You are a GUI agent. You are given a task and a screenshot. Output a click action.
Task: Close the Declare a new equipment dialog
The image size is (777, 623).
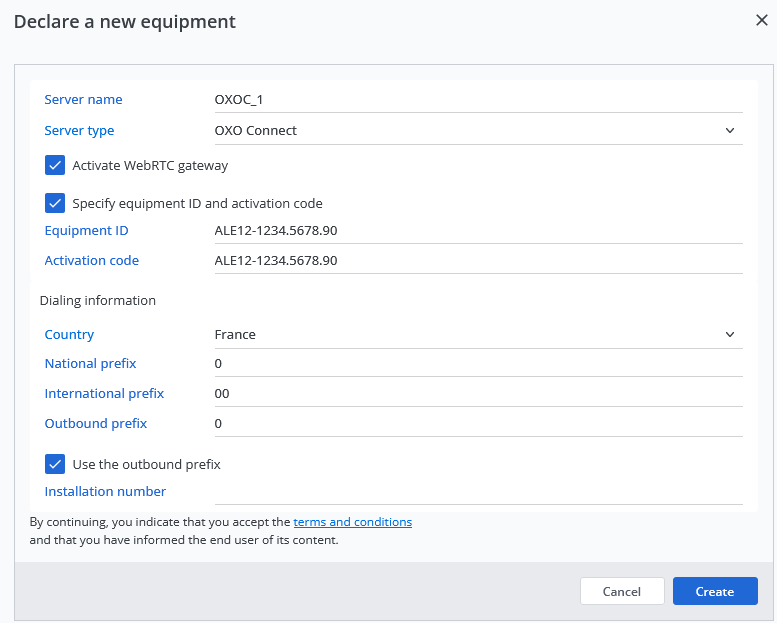[761, 21]
